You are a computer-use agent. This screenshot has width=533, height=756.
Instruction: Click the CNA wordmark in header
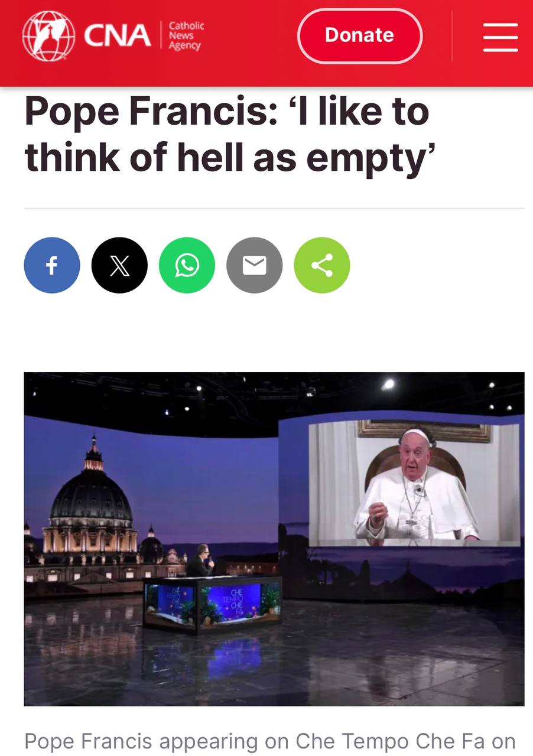pyautogui.click(x=117, y=36)
